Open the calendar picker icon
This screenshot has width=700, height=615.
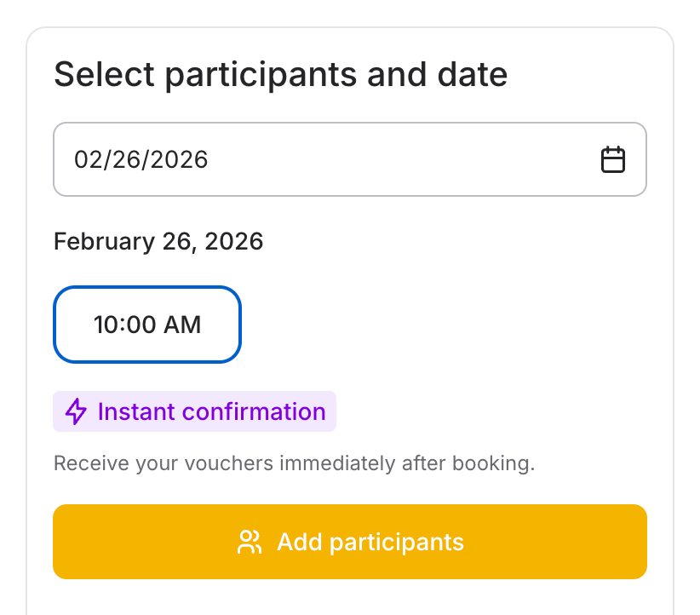pyautogui.click(x=613, y=160)
